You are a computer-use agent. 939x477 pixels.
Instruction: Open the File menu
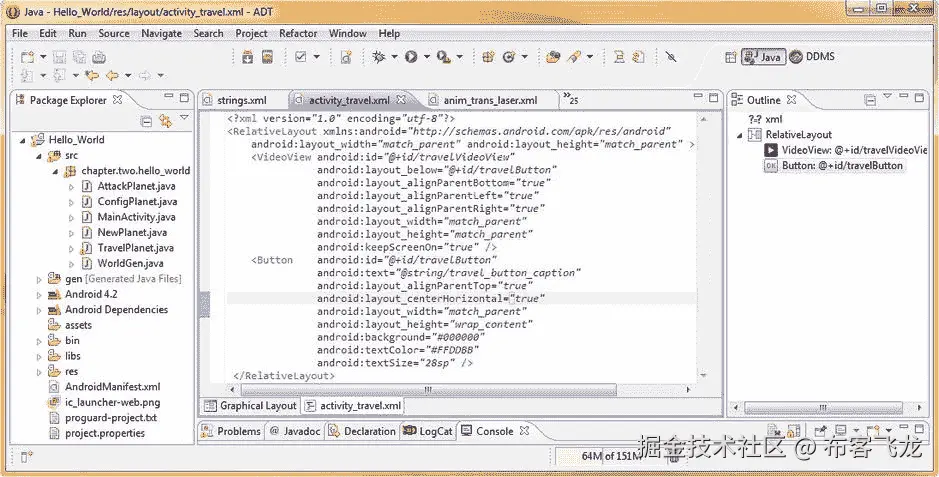(x=20, y=34)
